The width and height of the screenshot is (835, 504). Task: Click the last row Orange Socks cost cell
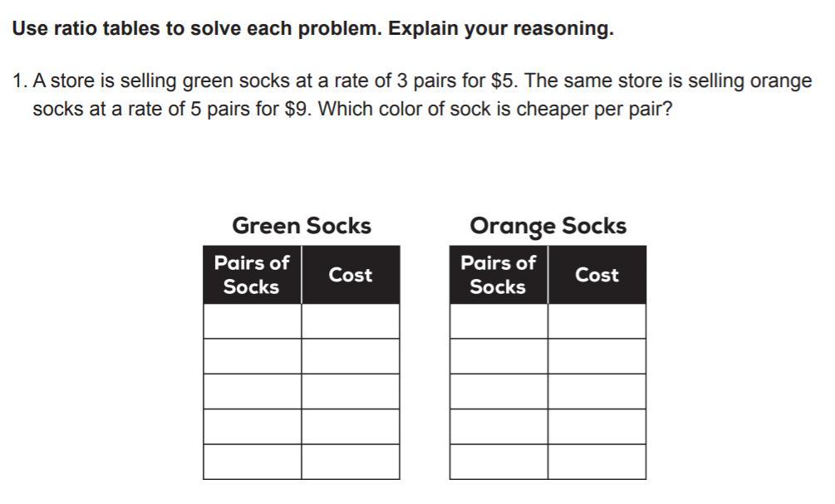[x=597, y=462]
